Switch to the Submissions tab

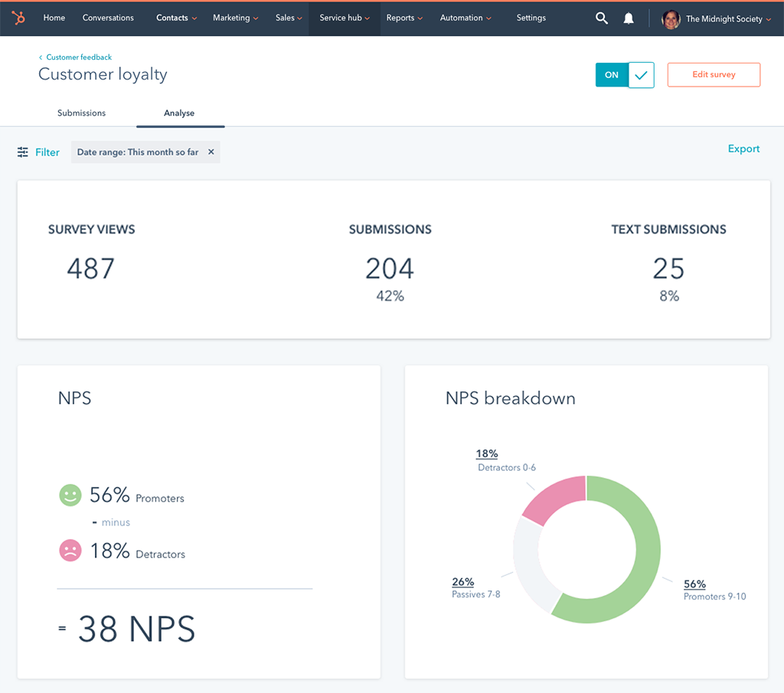(x=81, y=113)
